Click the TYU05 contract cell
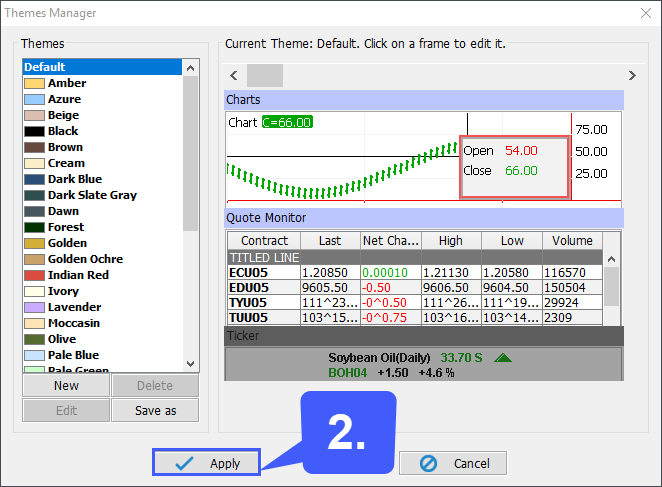This screenshot has width=662, height=487. [x=264, y=303]
